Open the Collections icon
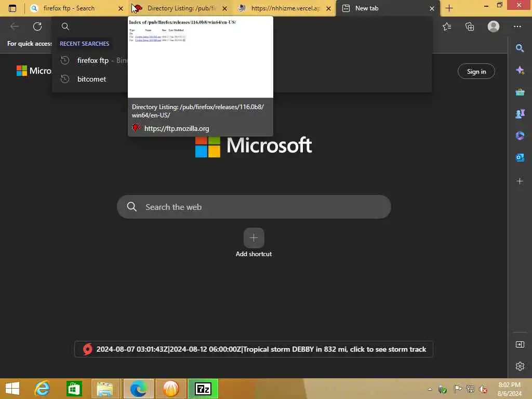Screen dimensions: 532x399 click(x=470, y=26)
